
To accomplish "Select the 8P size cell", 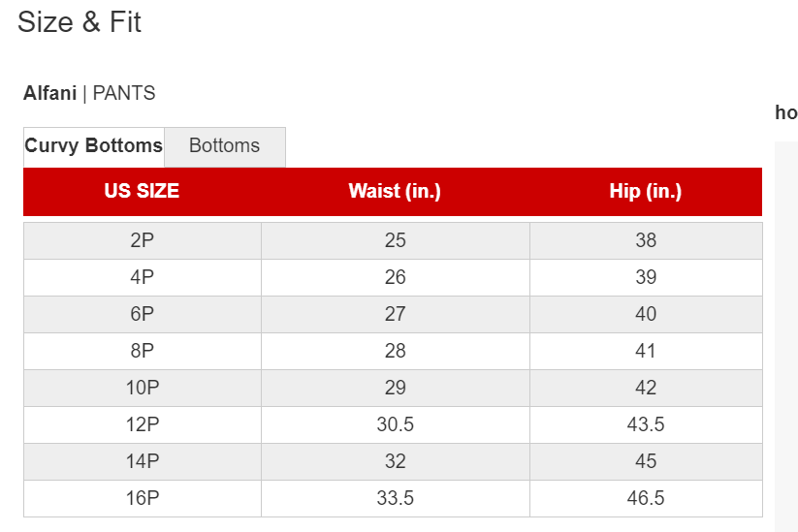I will click(x=142, y=351).
